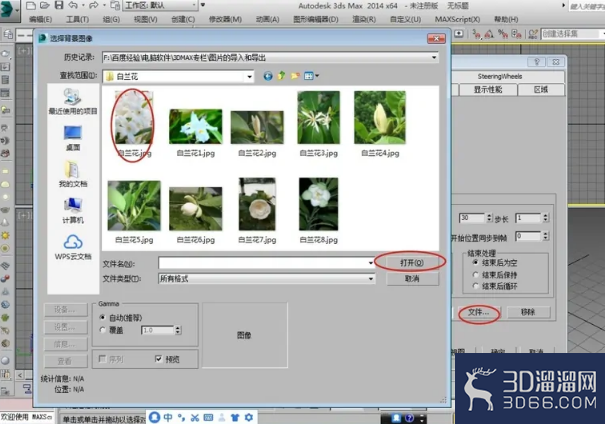Switch to the 区域 tab

(x=541, y=90)
